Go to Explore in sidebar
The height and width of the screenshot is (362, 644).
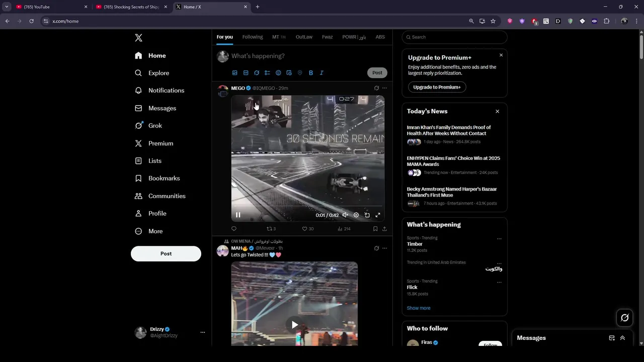point(152,73)
